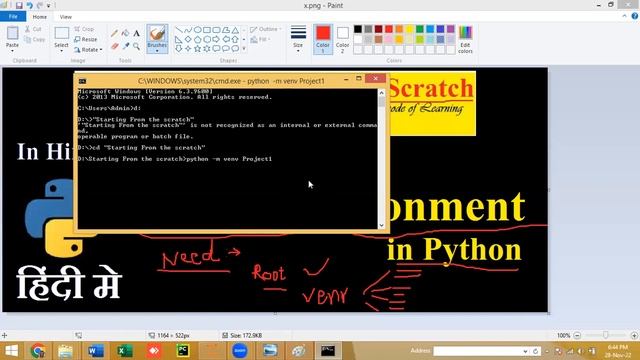Open Zoom app from the taskbar
640x360 pixels.
(240, 351)
